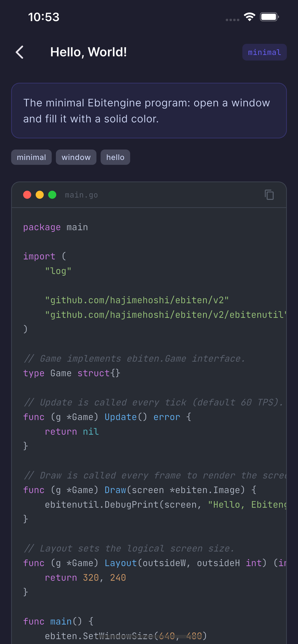Click the "return 320, 240" code line
The image size is (298, 644).
[x=85, y=577]
